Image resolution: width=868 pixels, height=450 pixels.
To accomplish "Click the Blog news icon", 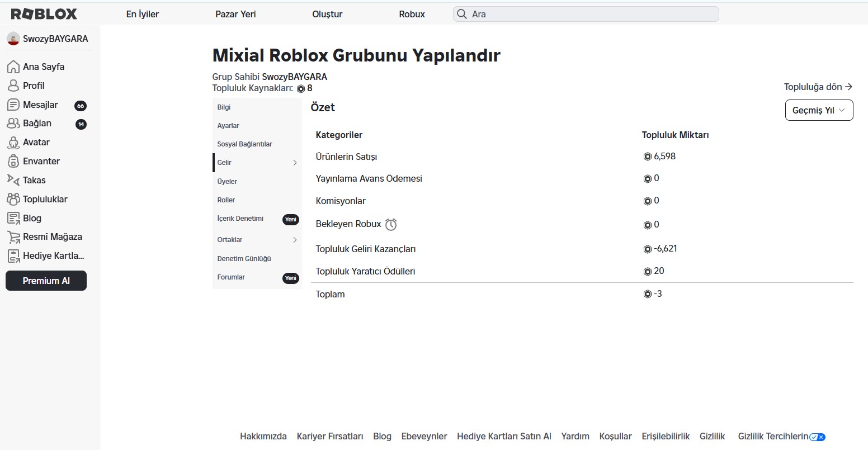I will click(x=13, y=218).
